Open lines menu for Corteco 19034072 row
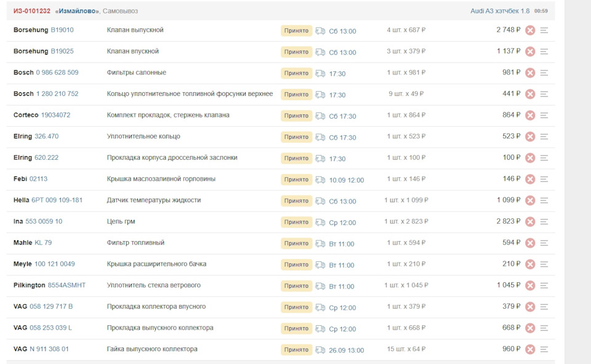591x364 pixels. 544,116
